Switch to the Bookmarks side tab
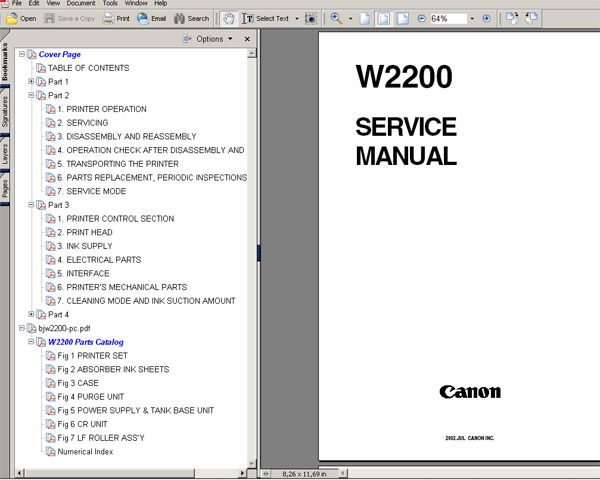 coord(5,61)
